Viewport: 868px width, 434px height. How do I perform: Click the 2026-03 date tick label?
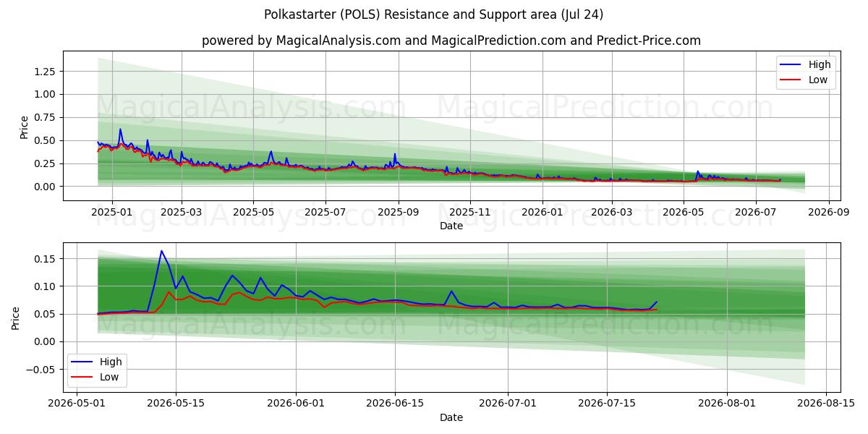point(612,213)
